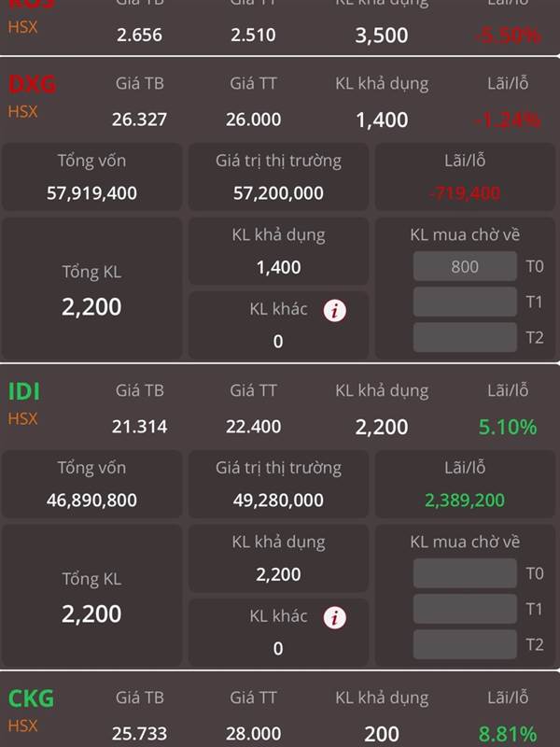Select IDI T2 pending quantity field
This screenshot has width=560, height=747.
point(465,644)
